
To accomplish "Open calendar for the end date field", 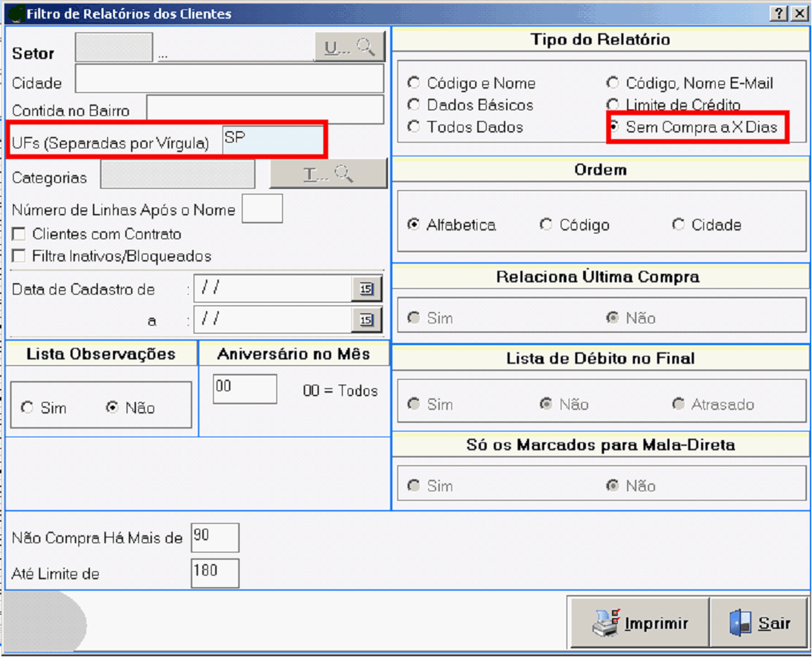I will (x=366, y=320).
